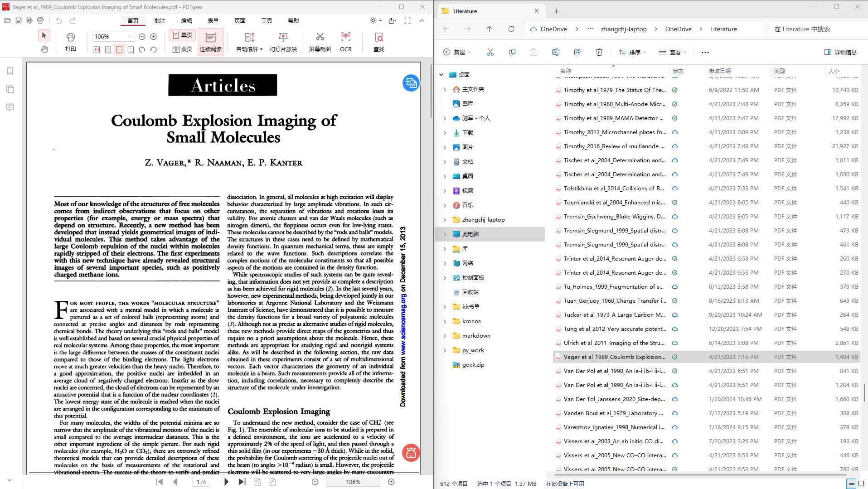Click the small printer icon in quick-access bar
Viewport: 868px width, 489px height.
40,20
